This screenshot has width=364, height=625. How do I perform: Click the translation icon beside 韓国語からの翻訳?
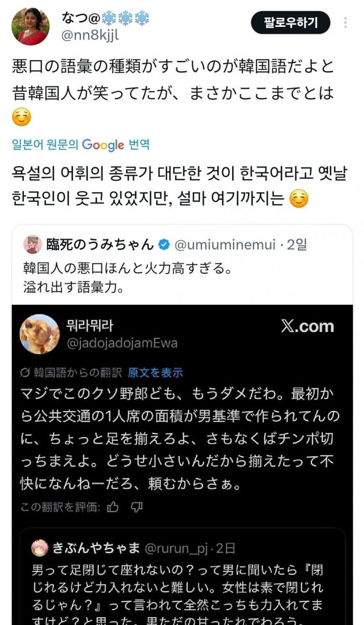pos(24,373)
